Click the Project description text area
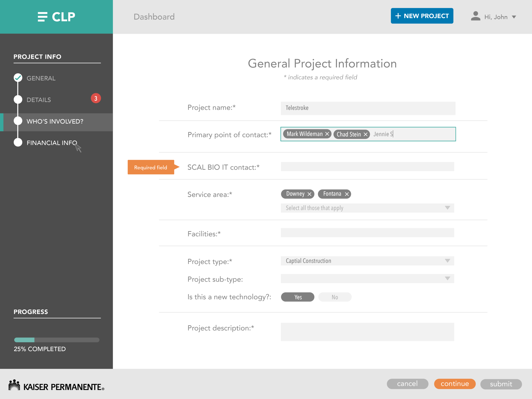The image size is (532, 399). point(367,332)
